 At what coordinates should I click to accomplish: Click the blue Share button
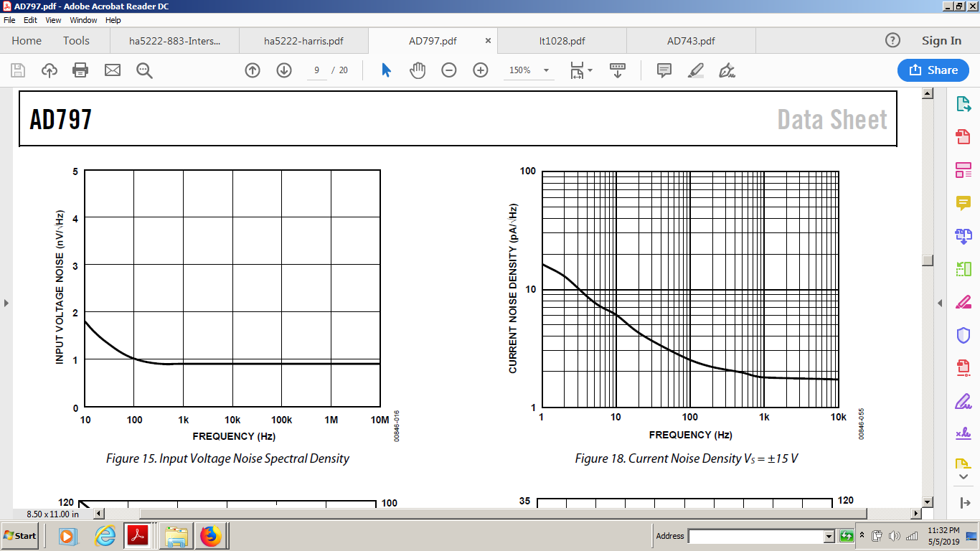click(x=933, y=70)
